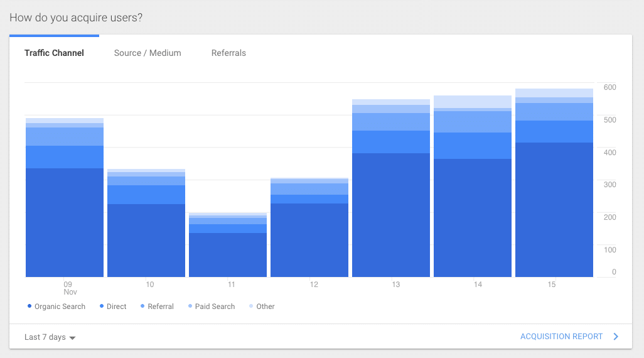Select the bar for day 10
644x358 pixels.
146,223
